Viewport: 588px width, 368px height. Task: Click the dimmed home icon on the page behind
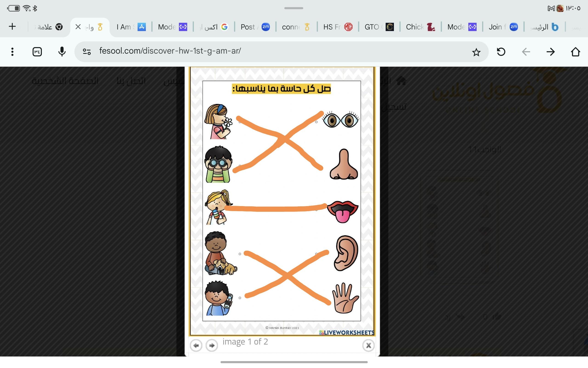click(401, 80)
